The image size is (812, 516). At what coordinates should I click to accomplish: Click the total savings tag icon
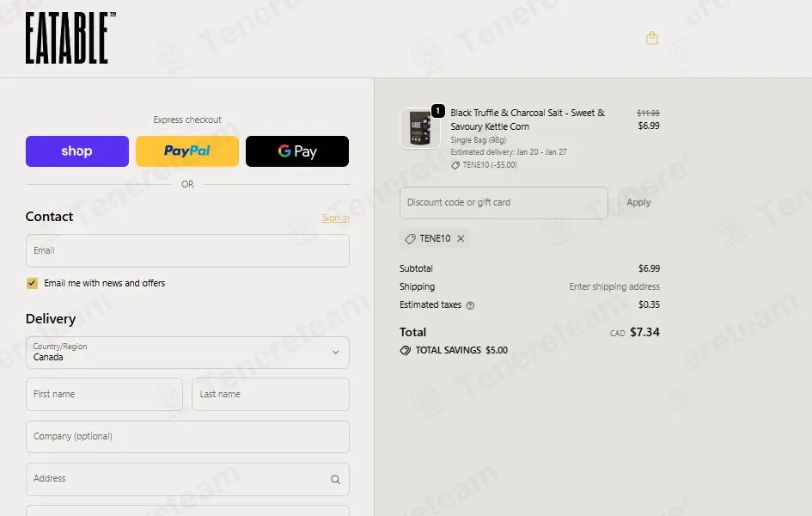405,350
